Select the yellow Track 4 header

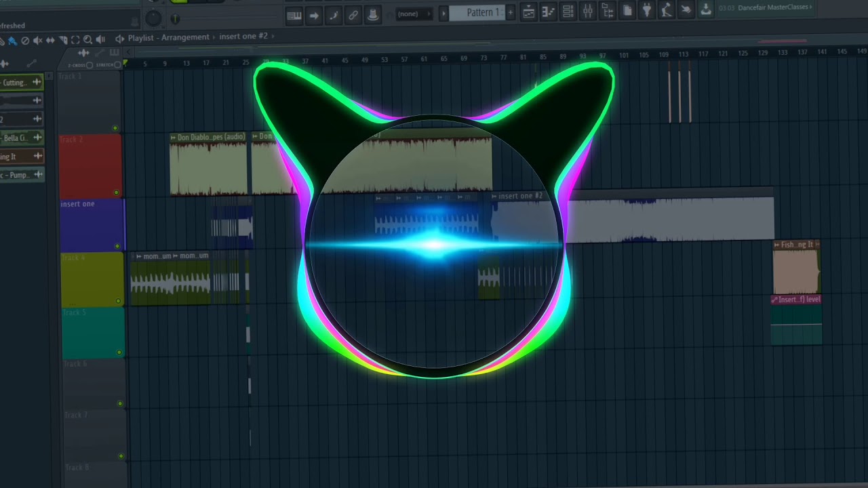(x=93, y=279)
